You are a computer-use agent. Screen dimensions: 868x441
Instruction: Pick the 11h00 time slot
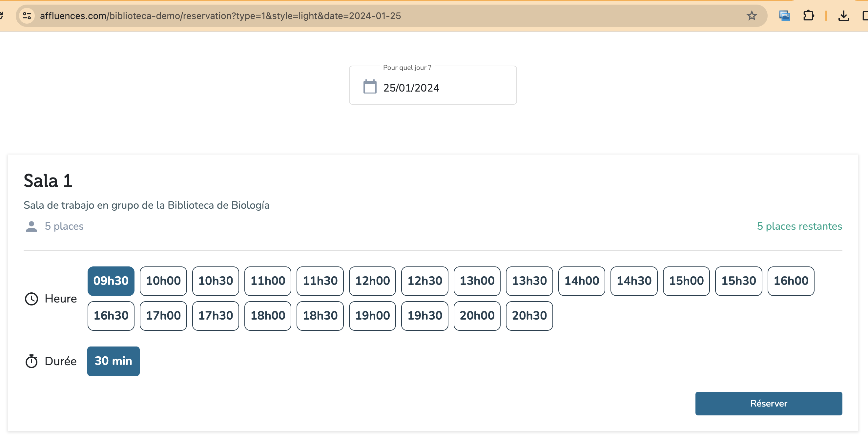pos(268,281)
